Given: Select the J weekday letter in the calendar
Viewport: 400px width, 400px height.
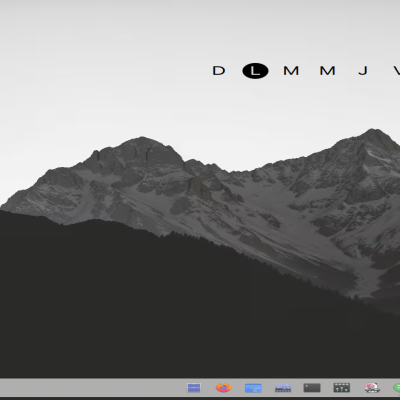Looking at the screenshot, I should coord(363,71).
